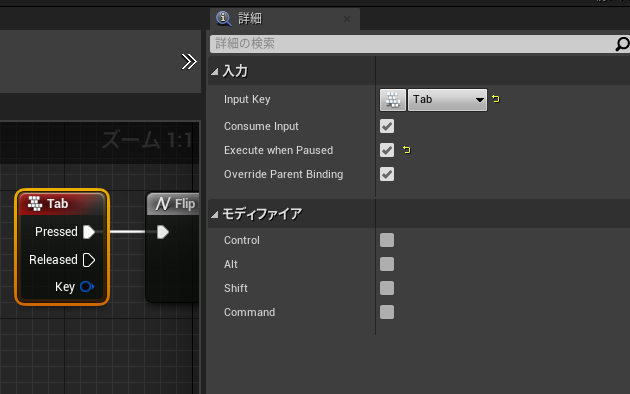Click the Input Key property label

tap(247, 99)
